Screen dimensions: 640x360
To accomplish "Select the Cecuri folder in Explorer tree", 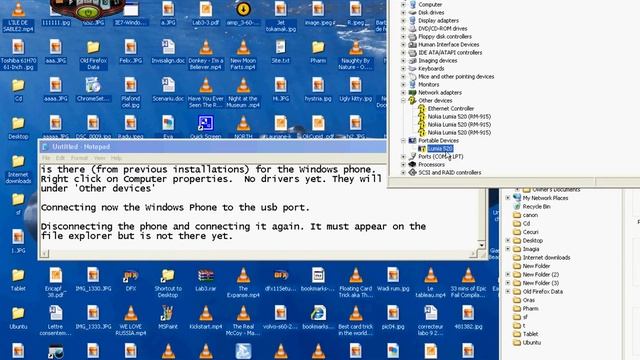I will pyautogui.click(x=530, y=232).
